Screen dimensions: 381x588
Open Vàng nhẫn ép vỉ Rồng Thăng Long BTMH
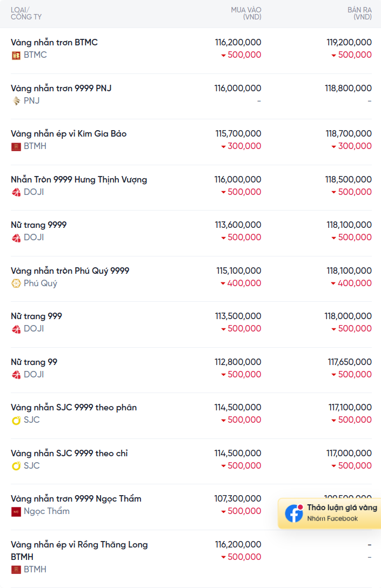click(79, 551)
